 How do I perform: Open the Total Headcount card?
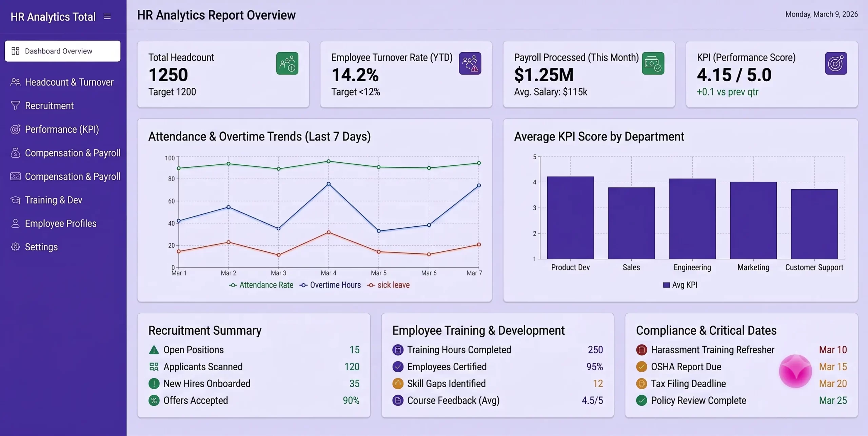pyautogui.click(x=223, y=75)
